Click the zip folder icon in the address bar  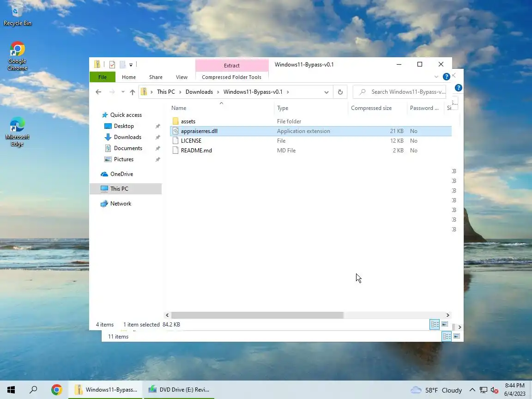pyautogui.click(x=144, y=91)
